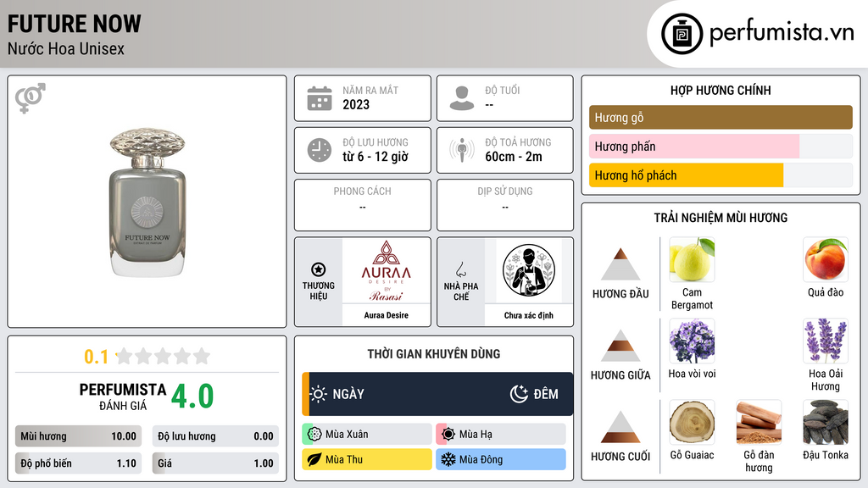Screen dimensions: 868x488
Task: Click the Hương gỗ accord bar
Action: tap(721, 117)
